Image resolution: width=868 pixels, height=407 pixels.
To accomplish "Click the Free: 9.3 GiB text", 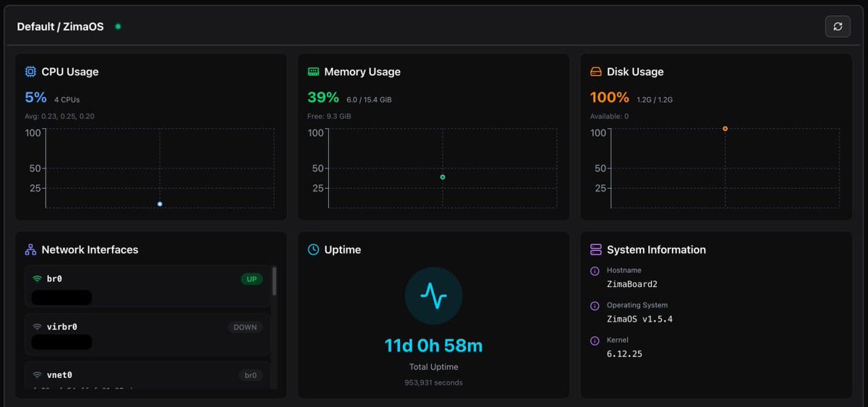I will [x=329, y=116].
